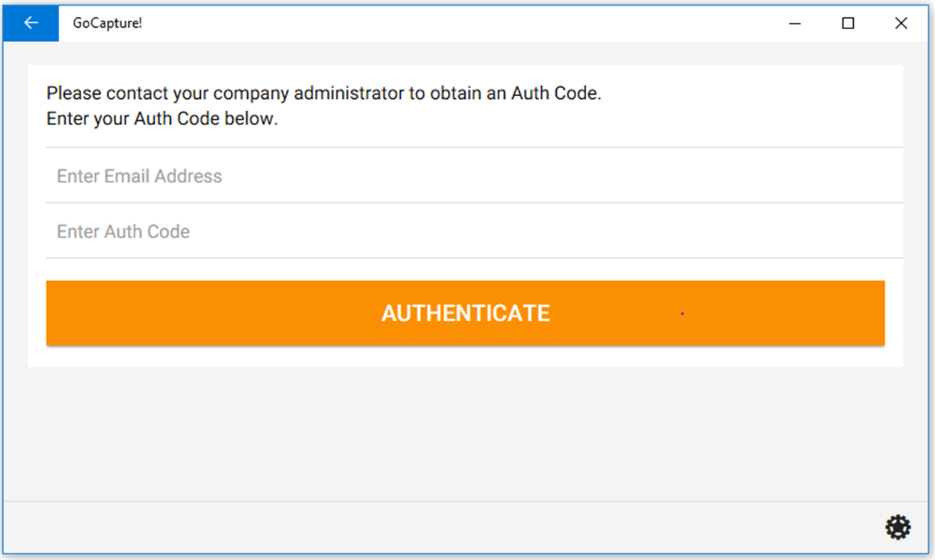Submit credentials via the orange button
Screen dimensions: 935x560
(465, 312)
